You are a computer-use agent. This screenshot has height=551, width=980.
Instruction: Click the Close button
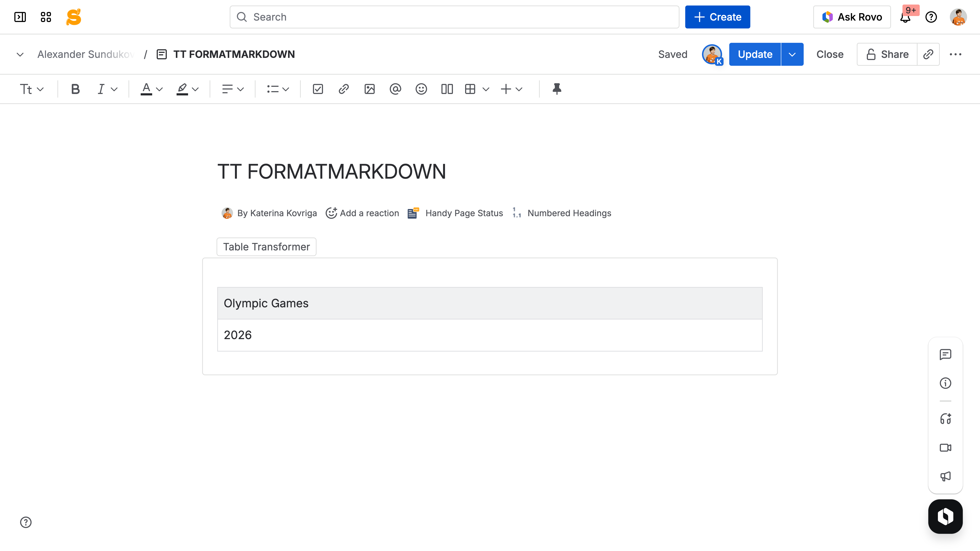[x=830, y=54]
